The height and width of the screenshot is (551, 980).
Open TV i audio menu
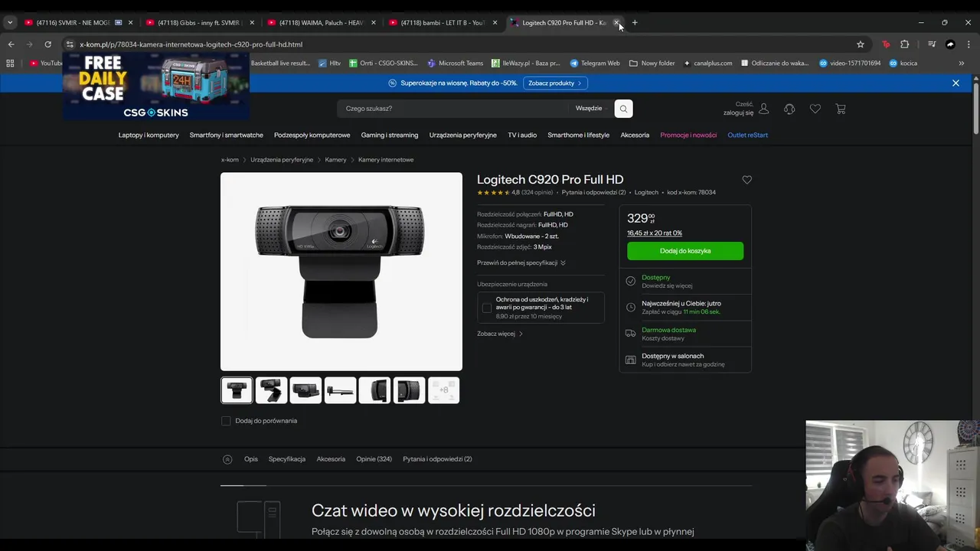point(522,135)
